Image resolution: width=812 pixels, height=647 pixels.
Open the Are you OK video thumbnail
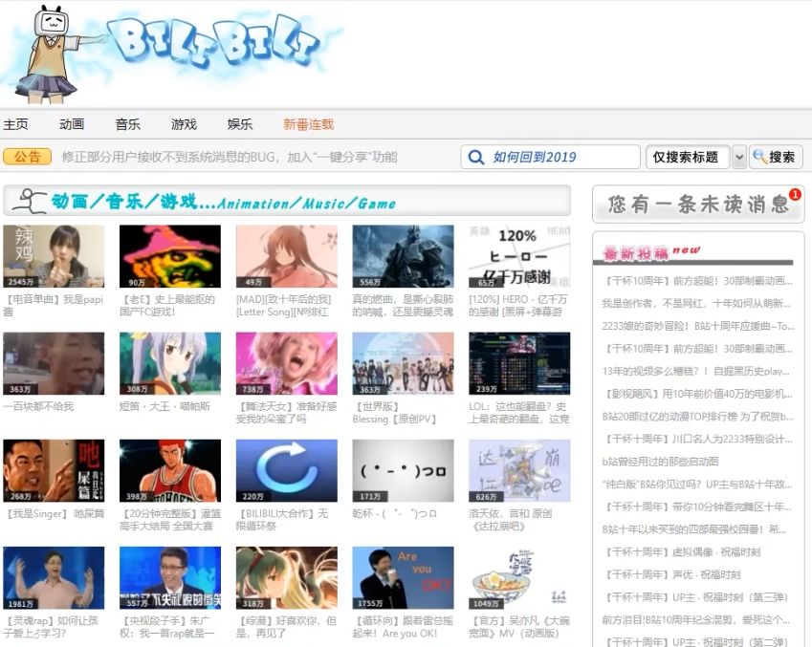[x=403, y=577]
